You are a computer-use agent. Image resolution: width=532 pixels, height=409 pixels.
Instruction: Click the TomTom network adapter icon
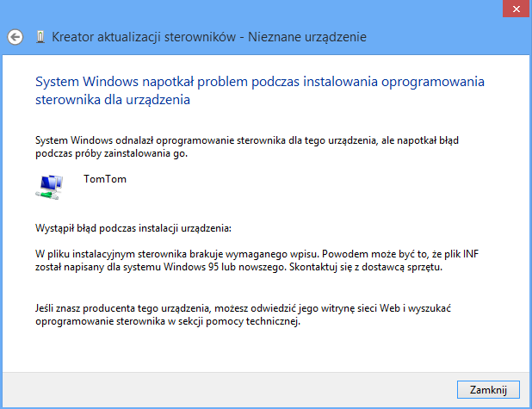[49, 187]
